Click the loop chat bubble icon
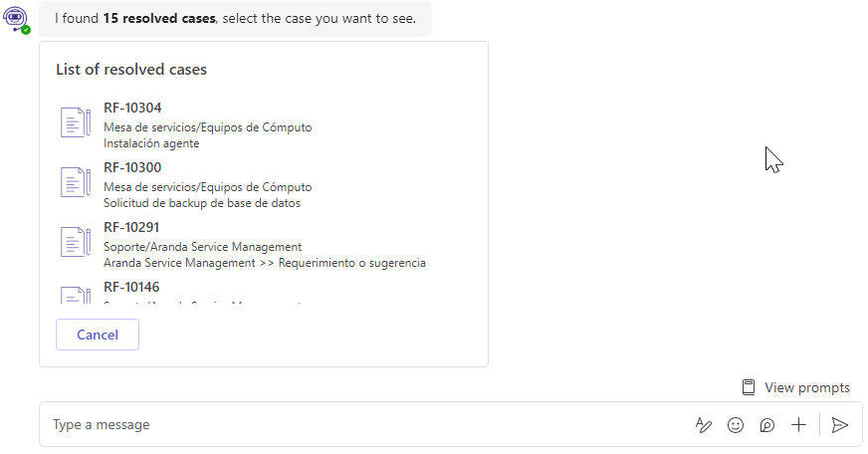This screenshot has width=868, height=454. (766, 425)
